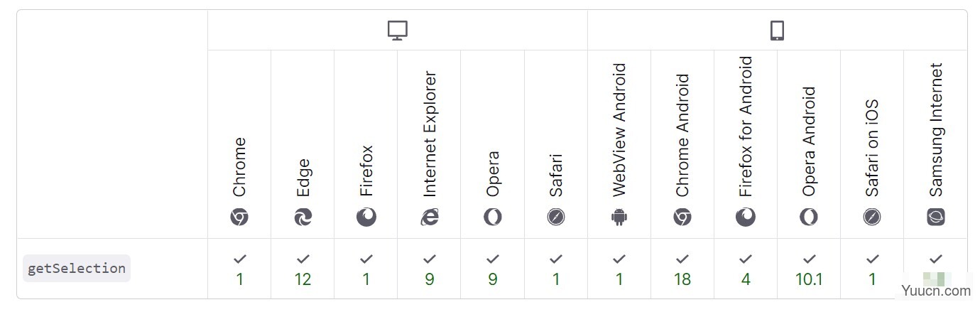980x312 pixels.
Task: Expand Chrome Android version 18 cell
Action: point(682,269)
